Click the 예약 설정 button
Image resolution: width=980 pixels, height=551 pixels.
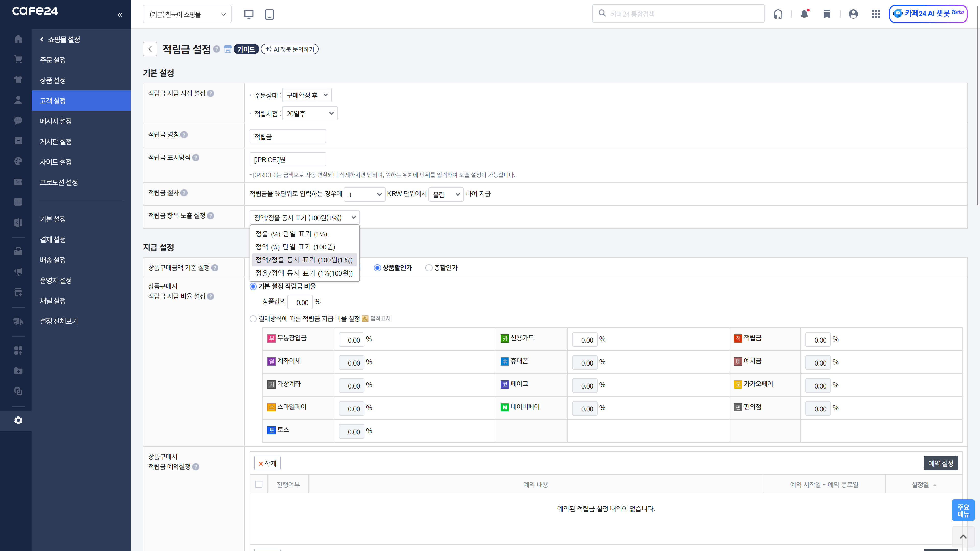click(x=940, y=463)
